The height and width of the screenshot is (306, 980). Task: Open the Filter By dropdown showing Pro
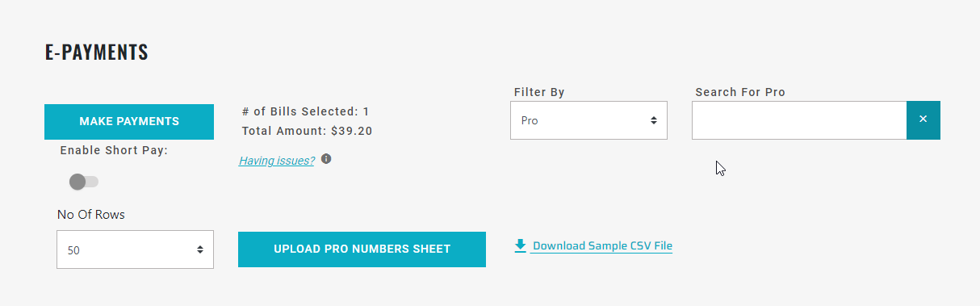point(588,120)
